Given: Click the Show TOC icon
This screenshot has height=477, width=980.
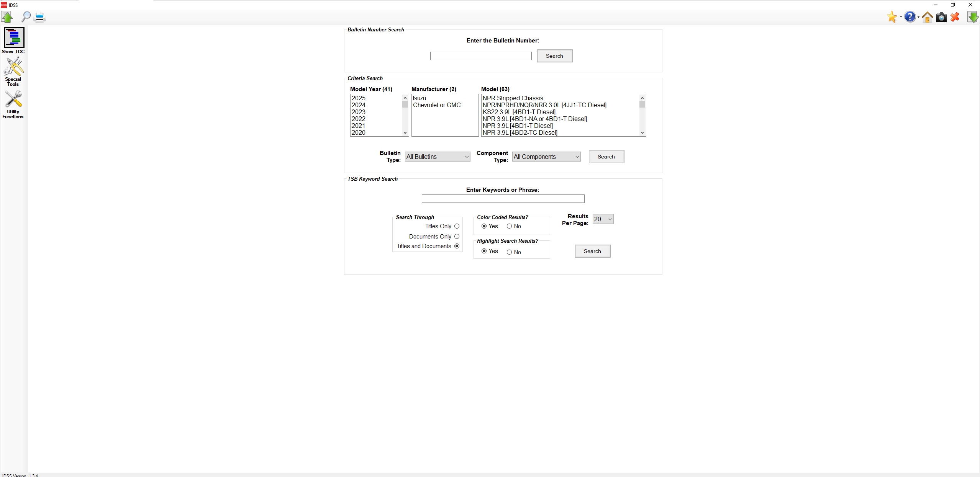Looking at the screenshot, I should tap(14, 38).
